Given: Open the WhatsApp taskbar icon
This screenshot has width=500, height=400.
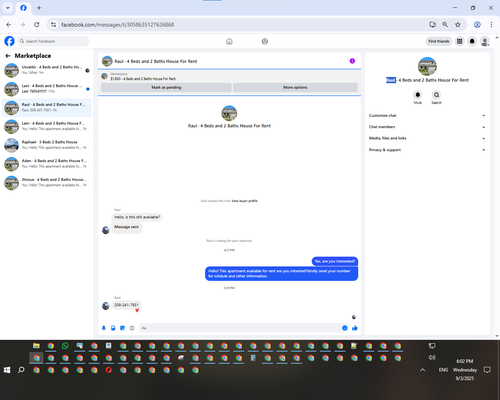Looking at the screenshot, I should coord(65,346).
